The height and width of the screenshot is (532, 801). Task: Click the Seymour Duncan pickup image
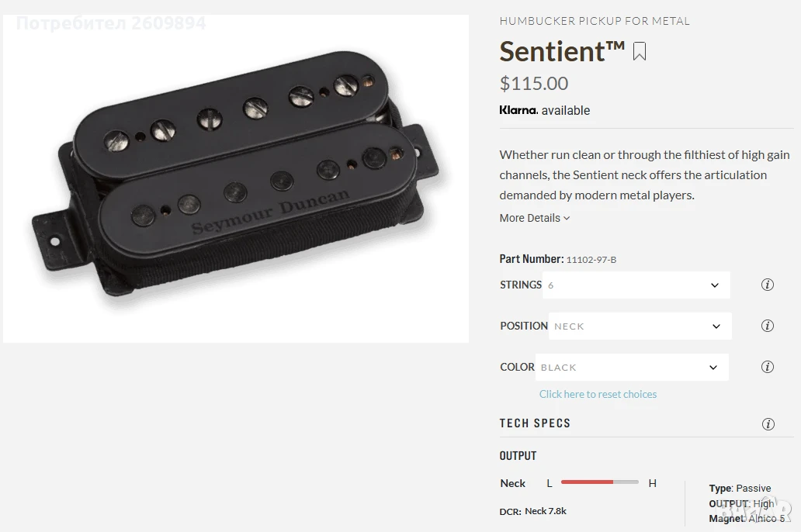pos(236,178)
